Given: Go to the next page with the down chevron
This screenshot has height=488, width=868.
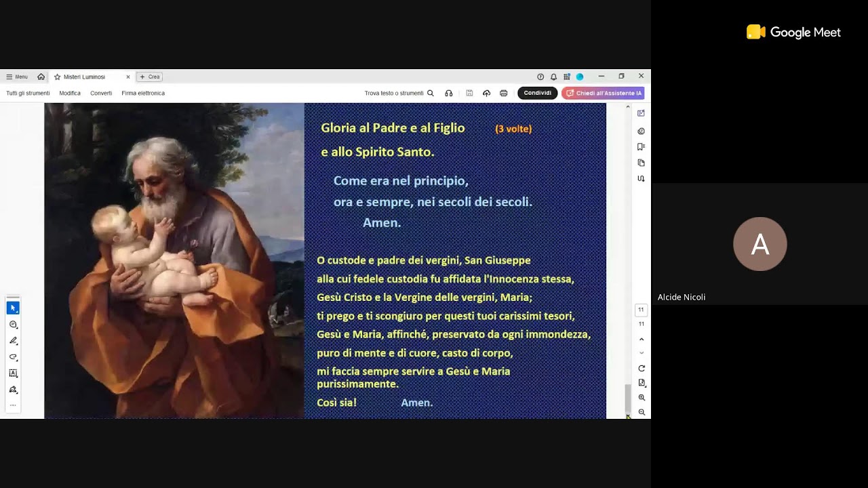Looking at the screenshot, I should (642, 353).
